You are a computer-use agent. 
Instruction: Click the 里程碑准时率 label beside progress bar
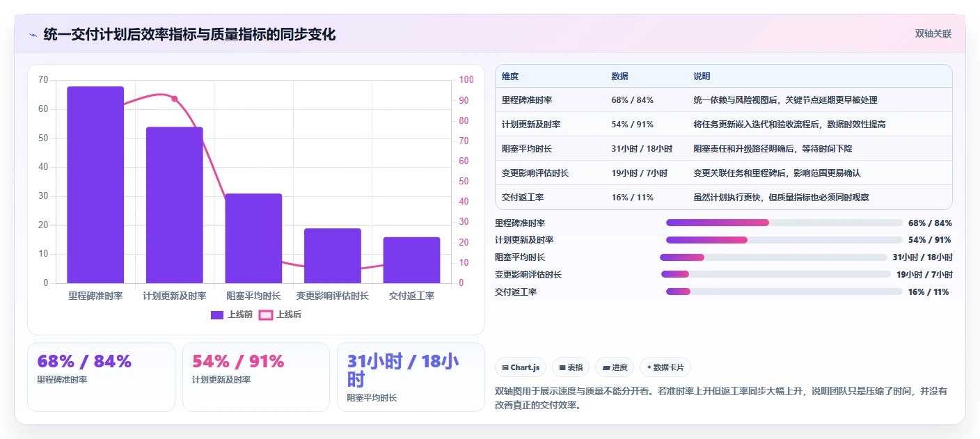click(520, 223)
